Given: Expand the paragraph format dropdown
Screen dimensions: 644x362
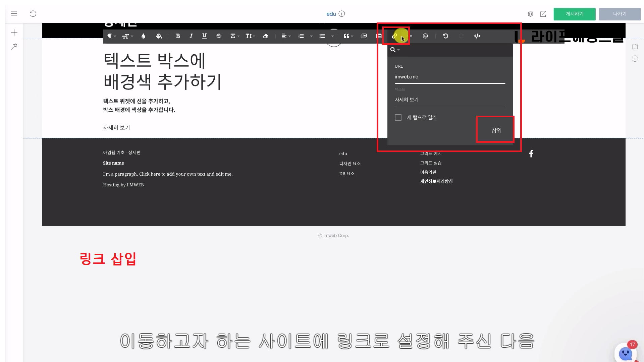Looking at the screenshot, I should (111, 36).
